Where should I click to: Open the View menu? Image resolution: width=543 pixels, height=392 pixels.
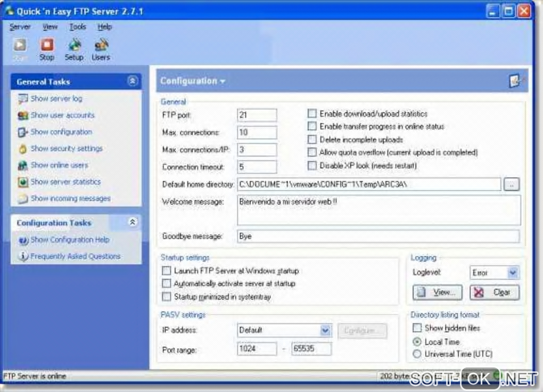[50, 27]
